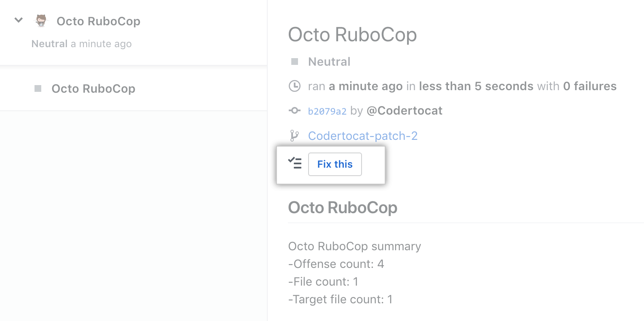The height and width of the screenshot is (321, 644).
Task: Click the Octo RuboCop page heading
Action: (352, 35)
